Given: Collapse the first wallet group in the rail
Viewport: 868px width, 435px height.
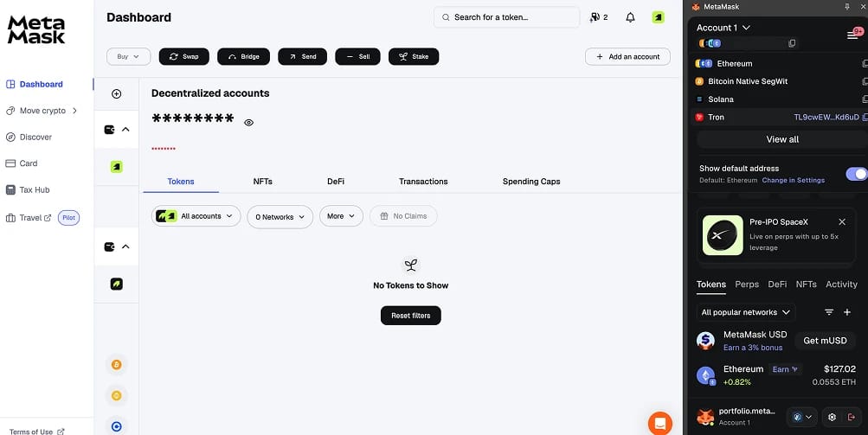Looking at the screenshot, I should click(x=125, y=130).
